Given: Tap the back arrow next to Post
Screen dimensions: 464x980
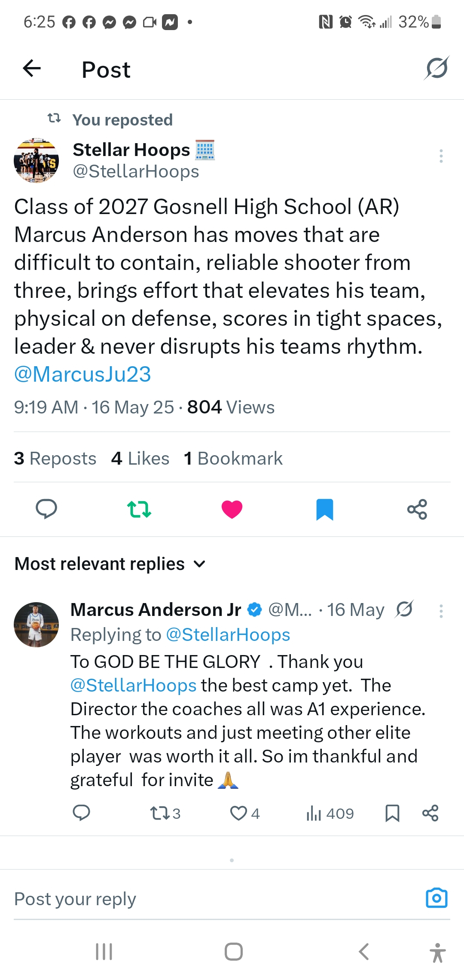Looking at the screenshot, I should (32, 68).
